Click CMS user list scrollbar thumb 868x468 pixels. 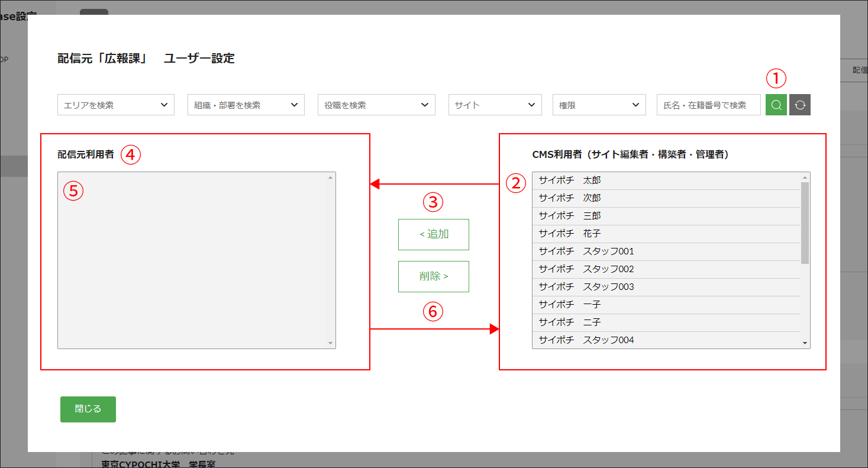click(x=805, y=222)
